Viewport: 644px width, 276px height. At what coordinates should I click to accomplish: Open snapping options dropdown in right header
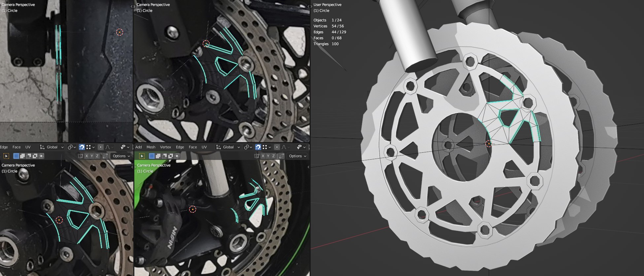tap(267, 147)
